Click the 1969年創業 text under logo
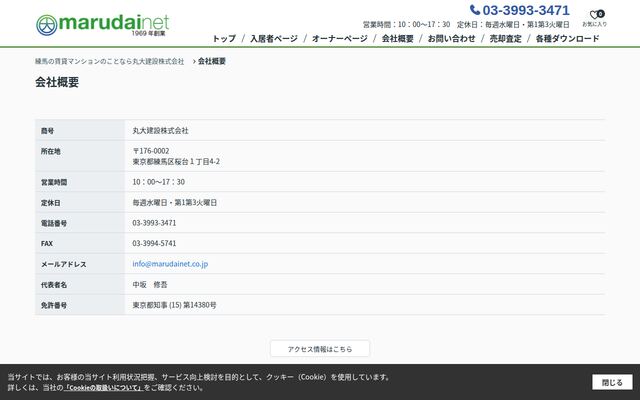Viewport: 640px width, 400px height. coord(148,33)
